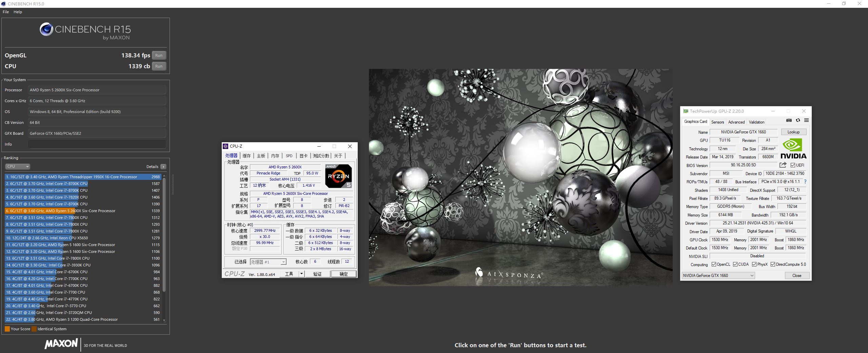Viewport: 868px width, 353px height.
Task: Click the GPU-Z refresh icon
Action: point(798,120)
